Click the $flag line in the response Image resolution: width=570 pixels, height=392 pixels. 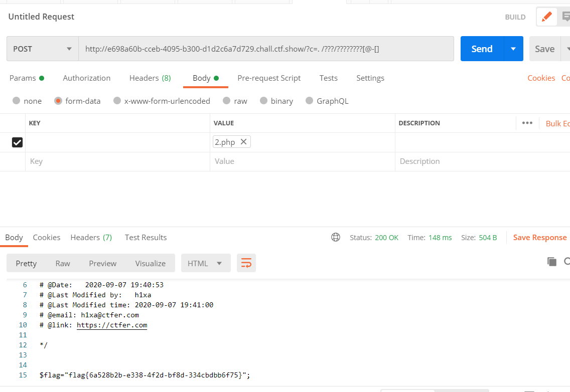pos(145,375)
